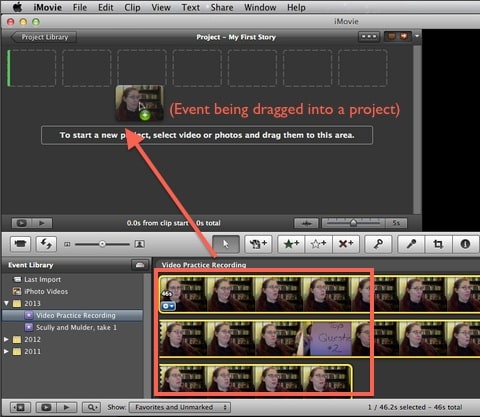Toggle the orange project display mode icons
The width and height of the screenshot is (480, 417).
tap(398, 36)
